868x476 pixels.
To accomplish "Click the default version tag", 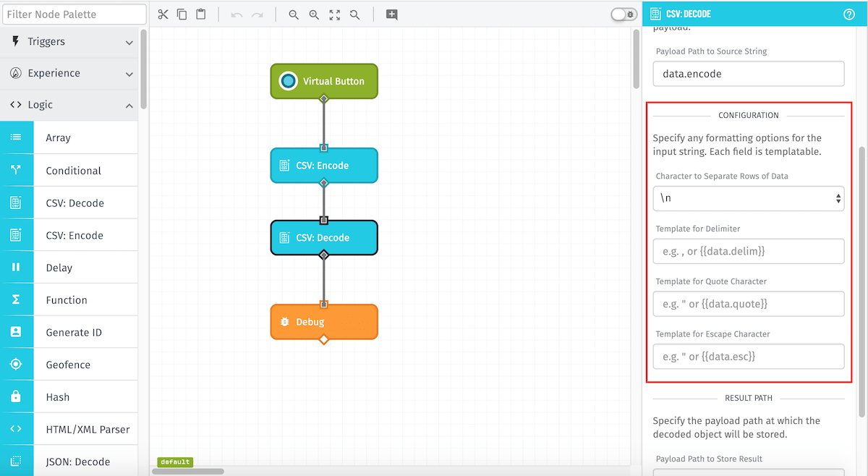I will 175,462.
